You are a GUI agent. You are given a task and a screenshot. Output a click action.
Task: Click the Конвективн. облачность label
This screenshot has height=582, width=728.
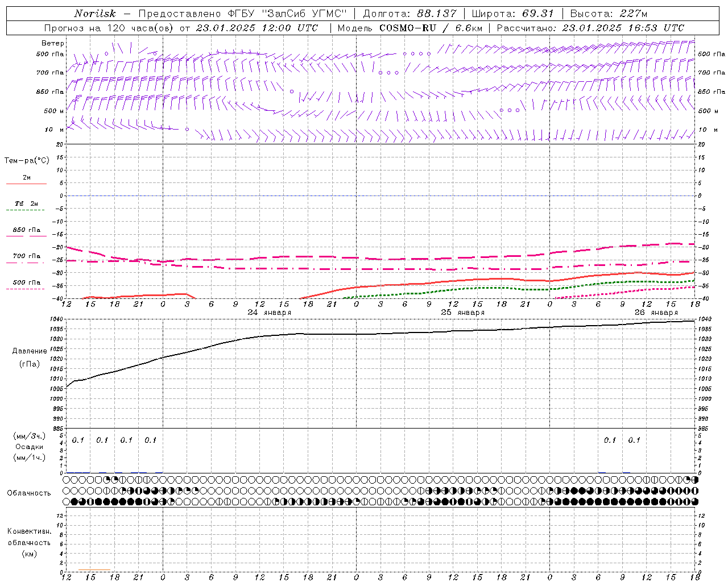pos(29,537)
